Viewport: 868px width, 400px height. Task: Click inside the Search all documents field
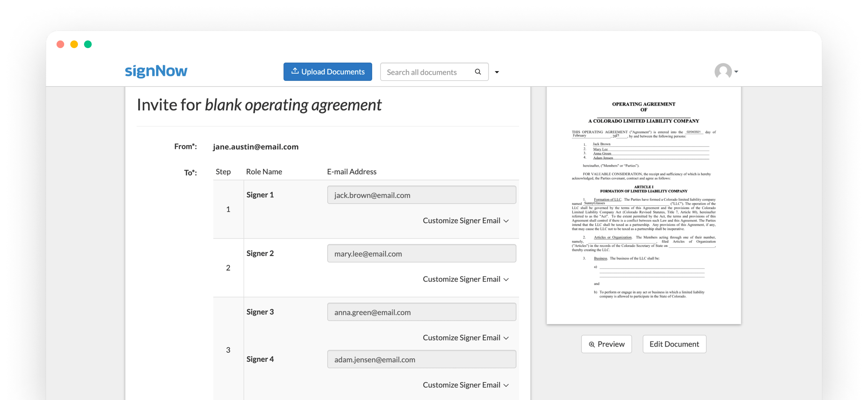pyautogui.click(x=424, y=72)
